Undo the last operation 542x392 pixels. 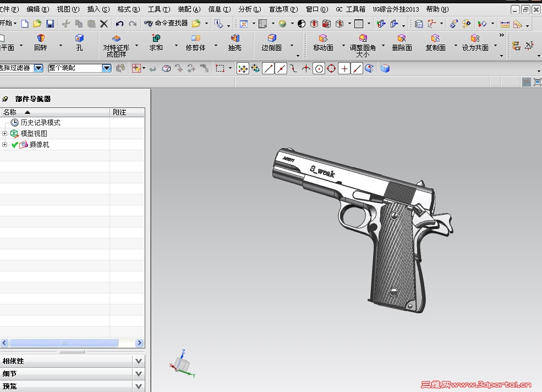pos(119,24)
